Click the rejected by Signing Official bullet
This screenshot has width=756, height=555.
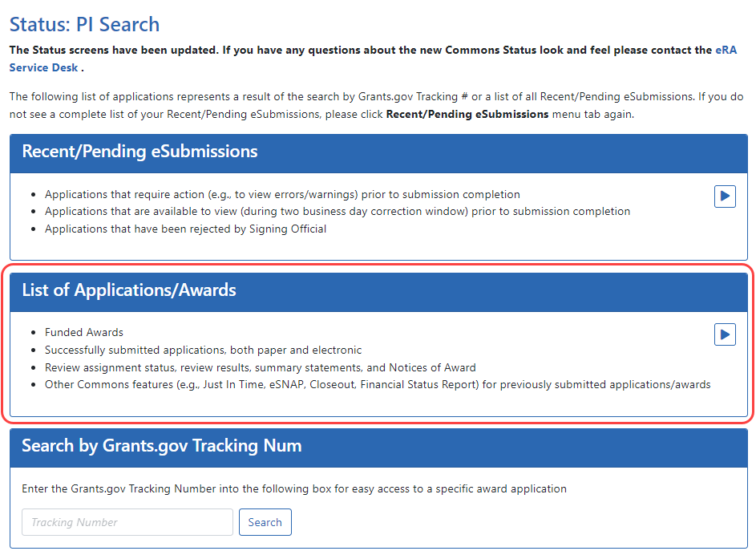coord(185,229)
